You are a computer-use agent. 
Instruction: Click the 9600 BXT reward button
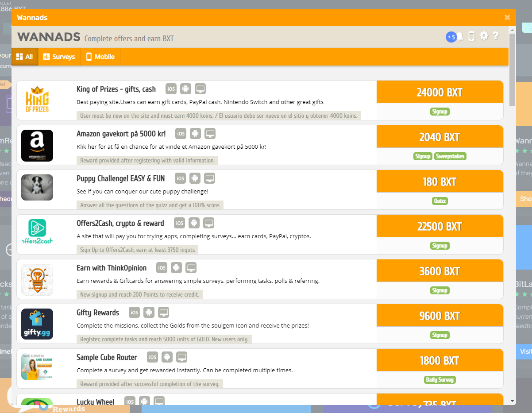(x=439, y=316)
